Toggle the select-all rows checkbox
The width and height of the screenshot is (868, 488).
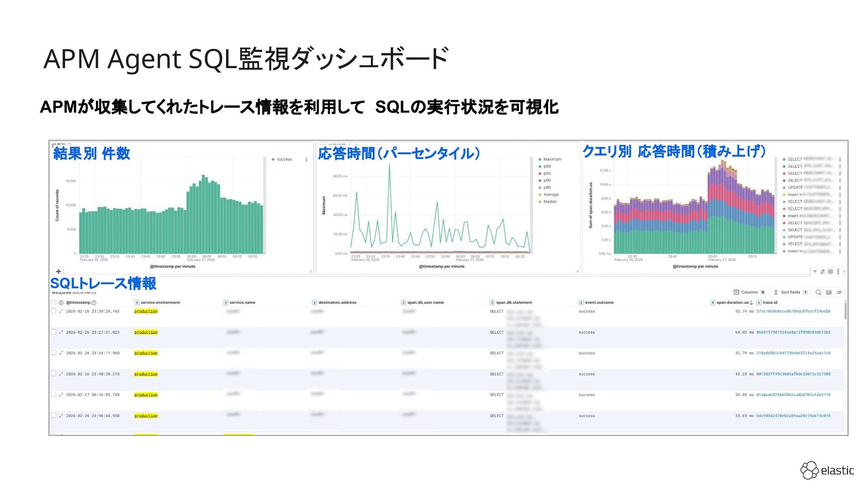tap(53, 303)
